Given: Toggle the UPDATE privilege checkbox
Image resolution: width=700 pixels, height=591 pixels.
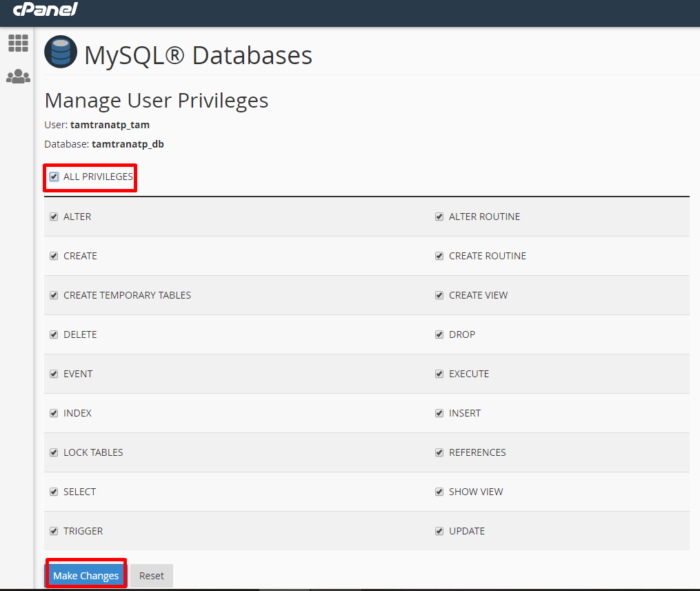Looking at the screenshot, I should pyautogui.click(x=439, y=531).
